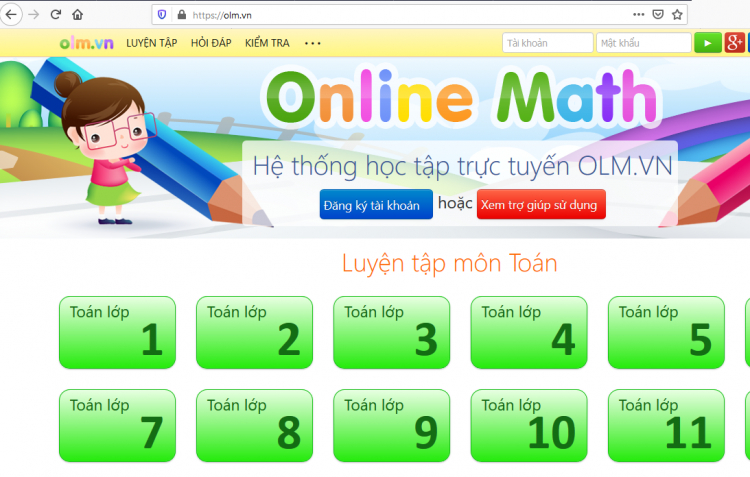This screenshot has height=477, width=750.
Task: Focus the Mật khẩu password field
Action: (x=644, y=43)
